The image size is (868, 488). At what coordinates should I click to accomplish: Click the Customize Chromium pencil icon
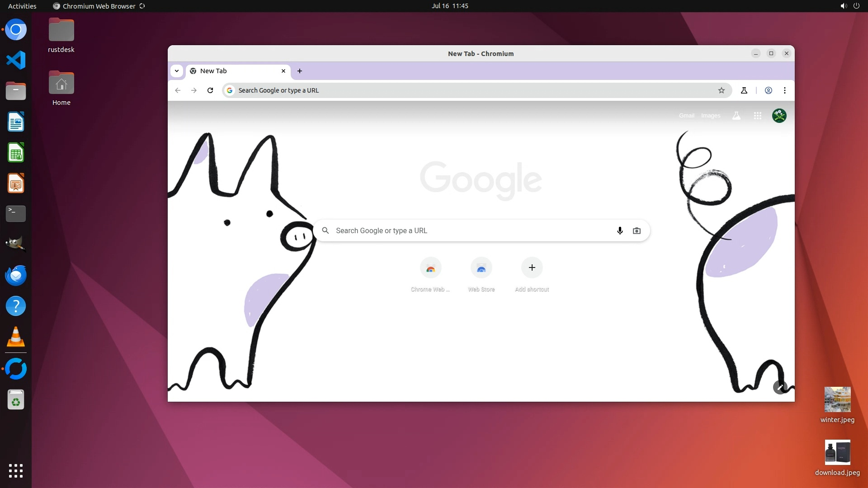tap(780, 387)
